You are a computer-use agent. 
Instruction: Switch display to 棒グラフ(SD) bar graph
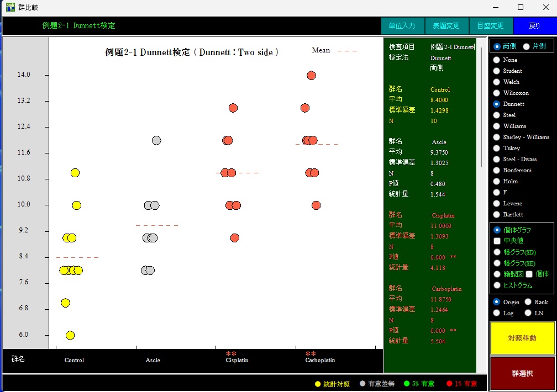click(x=496, y=252)
